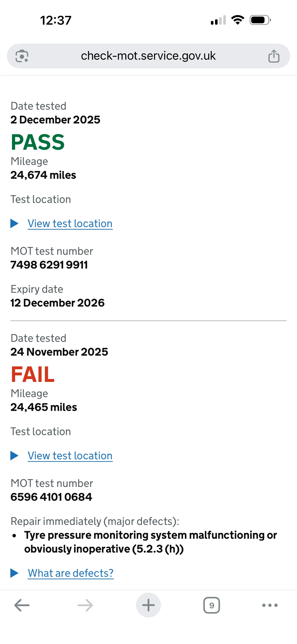Screen dimensions: 297x644
Task: Open a new tab with plus button
Action: click(x=148, y=605)
